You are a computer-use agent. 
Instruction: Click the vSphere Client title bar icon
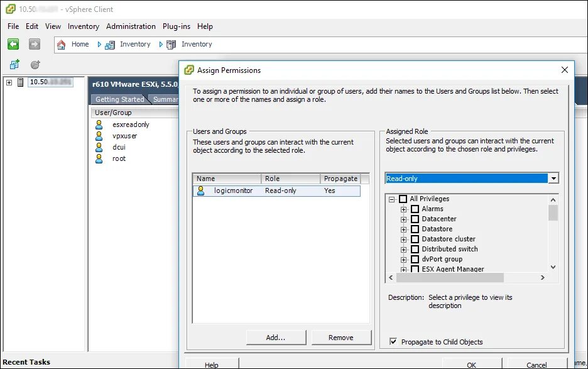(11, 9)
